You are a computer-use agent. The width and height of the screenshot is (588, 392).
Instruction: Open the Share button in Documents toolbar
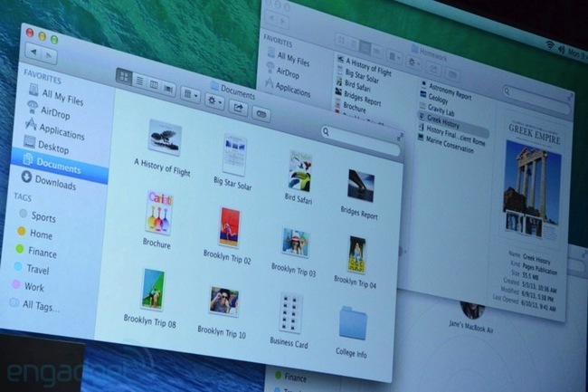[x=238, y=108]
